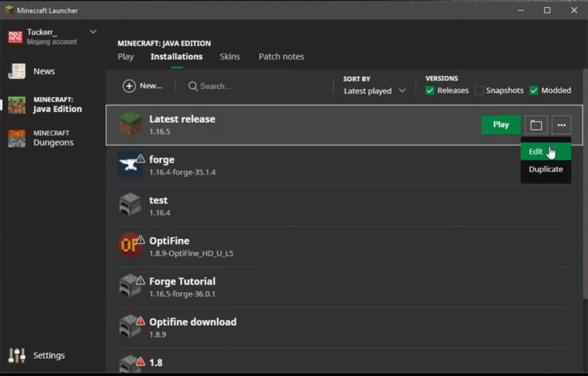588x376 pixels.
Task: Click the forge anvil icon
Action: (128, 164)
